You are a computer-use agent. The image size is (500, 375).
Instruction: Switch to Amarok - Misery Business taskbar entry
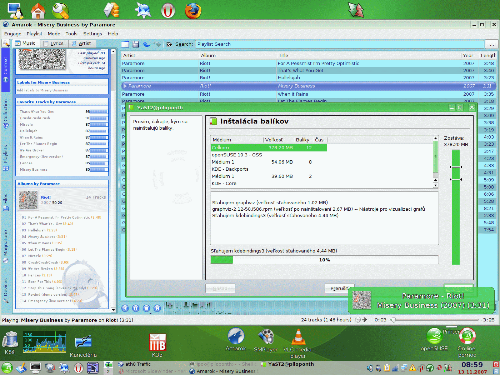coord(223,371)
